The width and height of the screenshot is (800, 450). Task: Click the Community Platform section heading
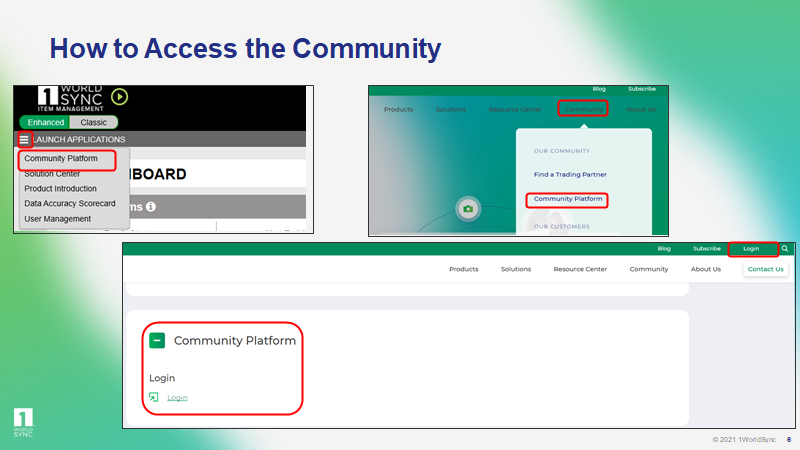point(235,340)
